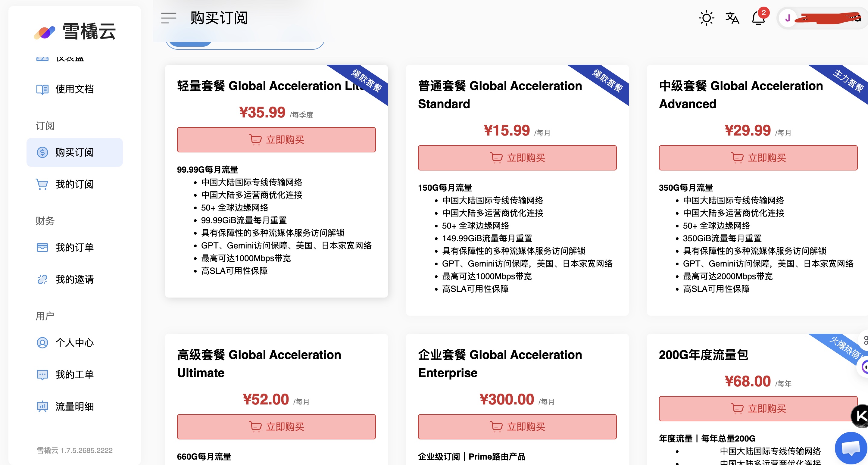Click 普通套餐 Global Acceleration Standard title
Image resolution: width=868 pixels, height=465 pixels.
(500, 95)
